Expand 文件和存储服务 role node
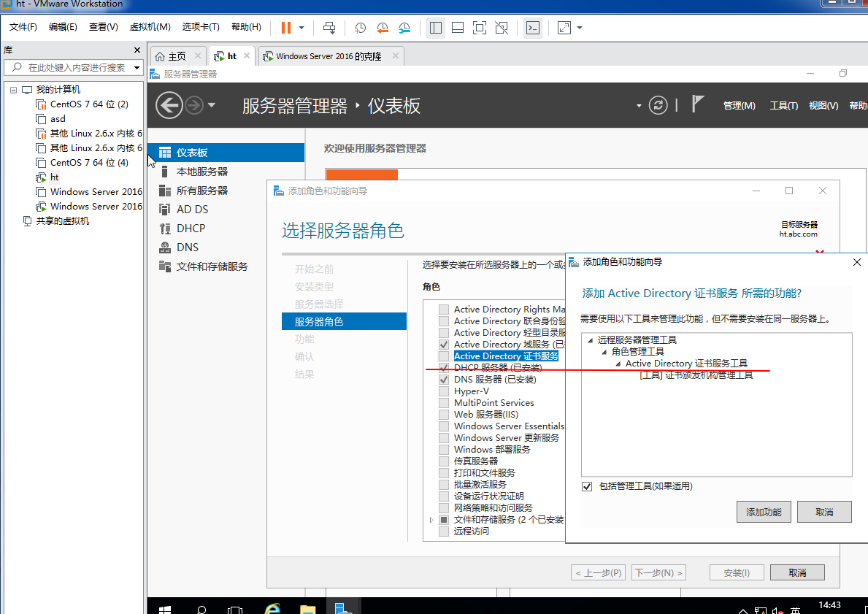 coord(431,520)
